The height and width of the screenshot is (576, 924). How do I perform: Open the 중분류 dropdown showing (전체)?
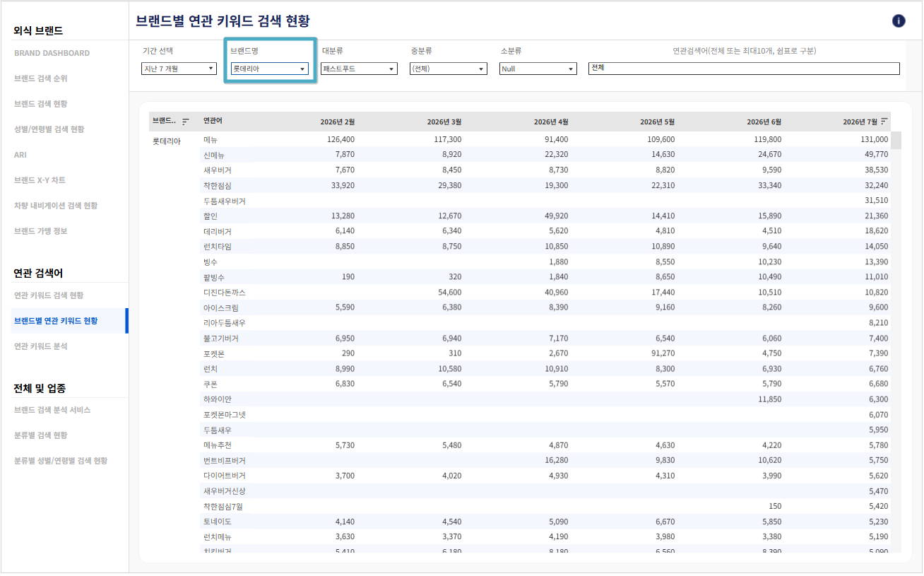449,69
